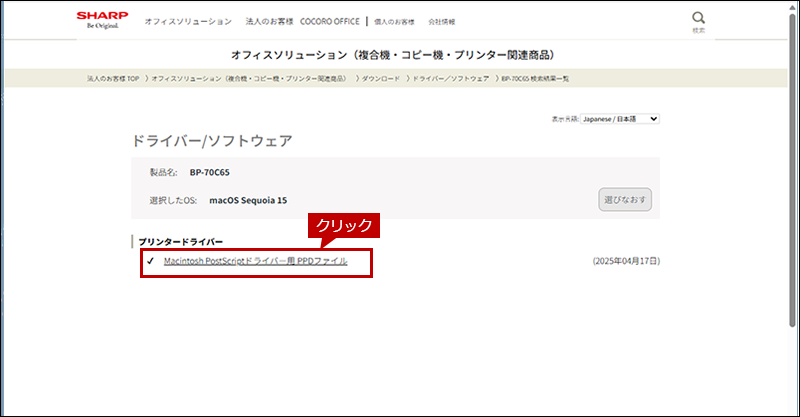
Task: Click the ドライバー/ソフトウェア page heading
Action: point(212,141)
